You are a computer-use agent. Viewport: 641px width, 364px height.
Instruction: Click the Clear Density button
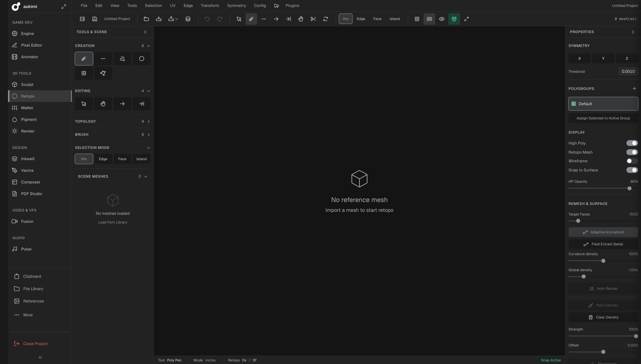point(603,317)
